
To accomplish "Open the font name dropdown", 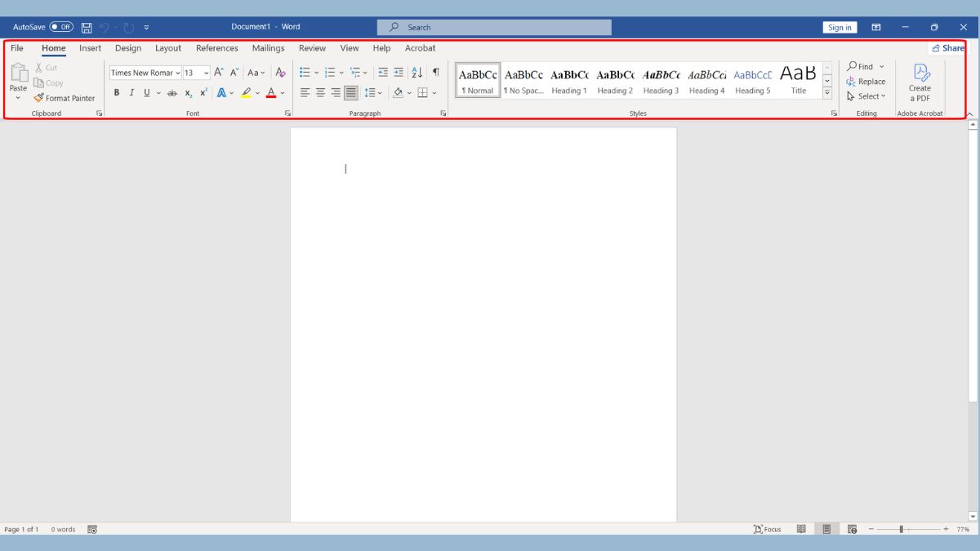I will coord(178,73).
